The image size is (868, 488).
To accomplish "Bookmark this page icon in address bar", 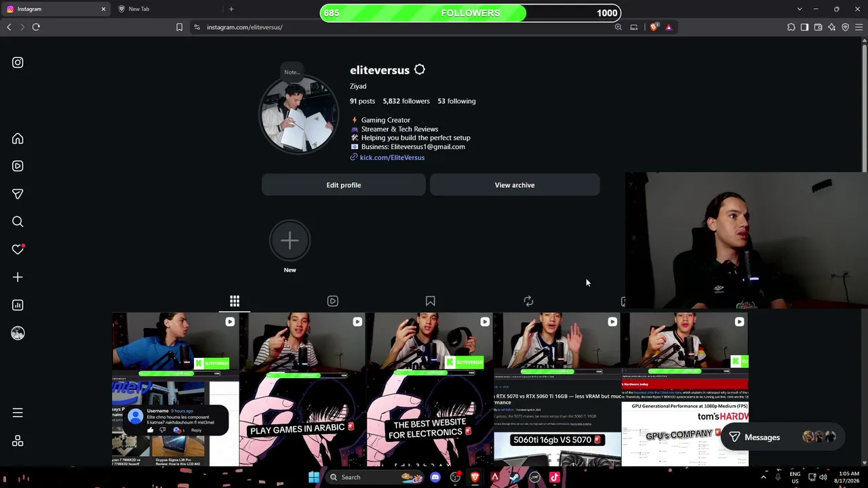I will pos(179,27).
